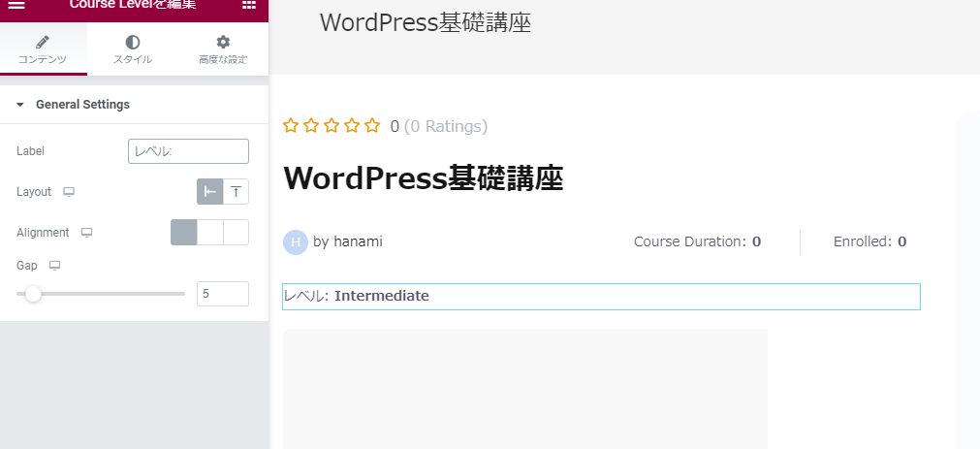980x449 pixels.
Task: Click the author avatar circle 'H'
Action: pos(296,241)
